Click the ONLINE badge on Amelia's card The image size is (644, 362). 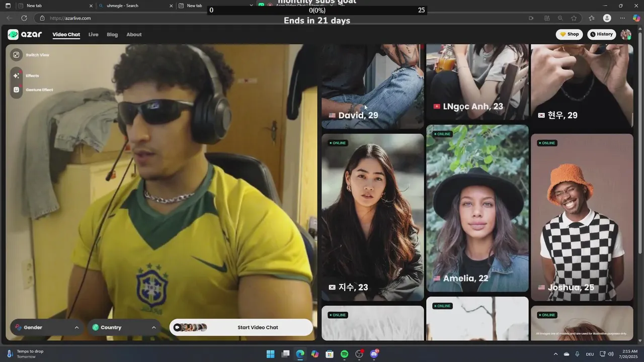(442, 134)
